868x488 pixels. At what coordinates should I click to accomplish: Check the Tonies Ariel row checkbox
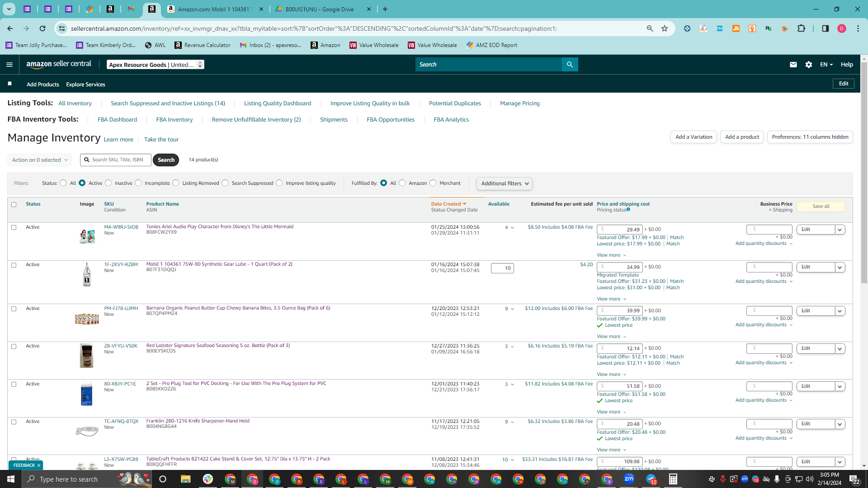point(14,228)
